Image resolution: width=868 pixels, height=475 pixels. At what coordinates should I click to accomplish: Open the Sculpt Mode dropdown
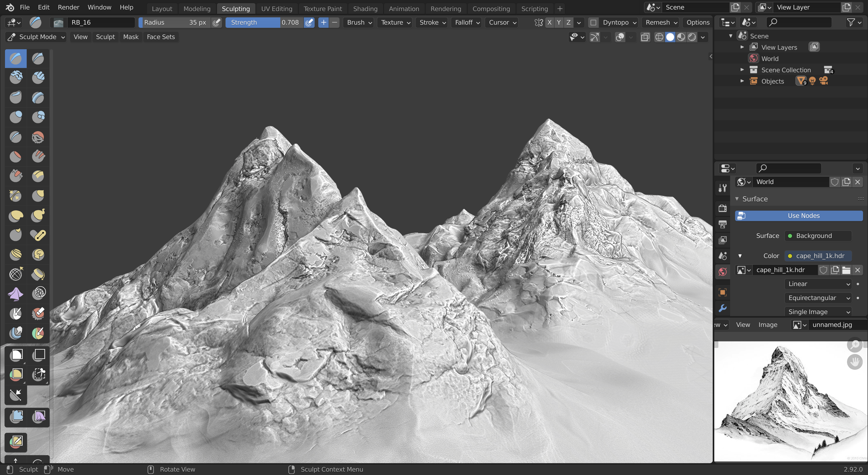[36, 37]
